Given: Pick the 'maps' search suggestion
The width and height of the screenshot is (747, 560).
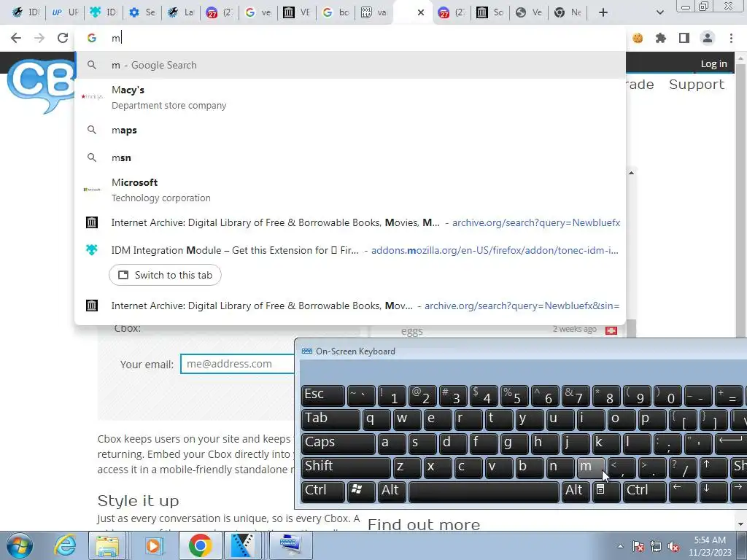Looking at the screenshot, I should tap(350, 130).
